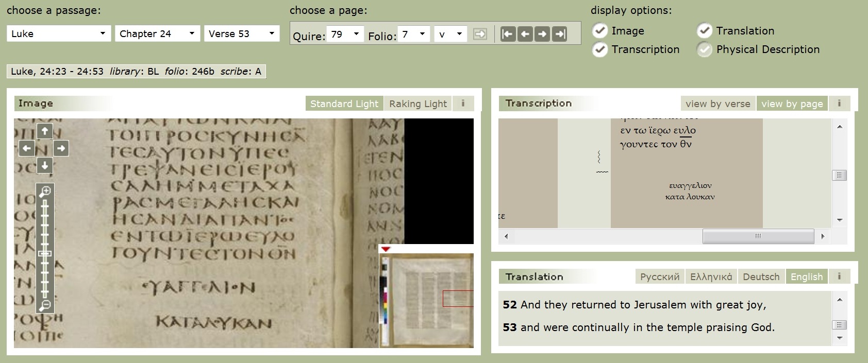Click the page thumbnail navigator
Viewport: 868px width, 363px height.
[426, 300]
